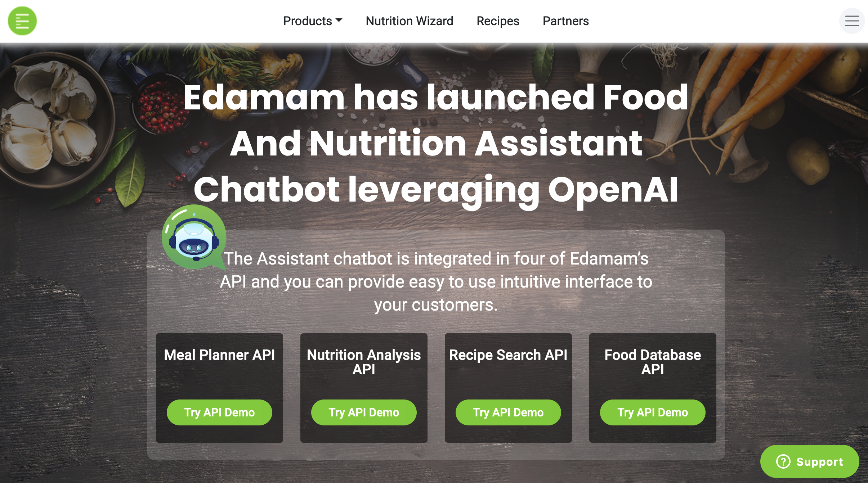868x483 pixels.
Task: Click the Partners navigation icon
Action: coord(566,21)
